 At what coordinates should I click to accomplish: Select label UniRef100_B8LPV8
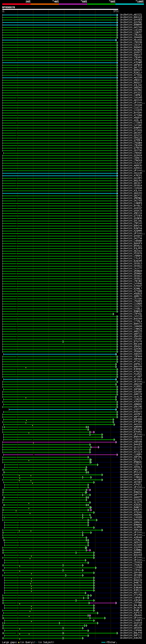(131, 633)
